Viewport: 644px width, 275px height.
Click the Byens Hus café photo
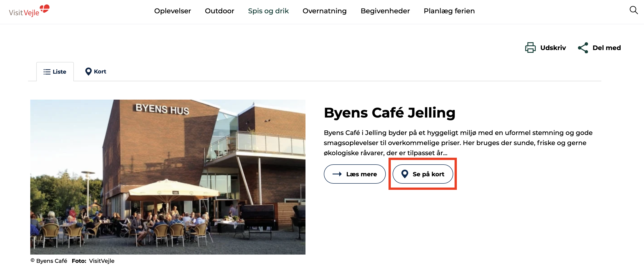tap(168, 177)
